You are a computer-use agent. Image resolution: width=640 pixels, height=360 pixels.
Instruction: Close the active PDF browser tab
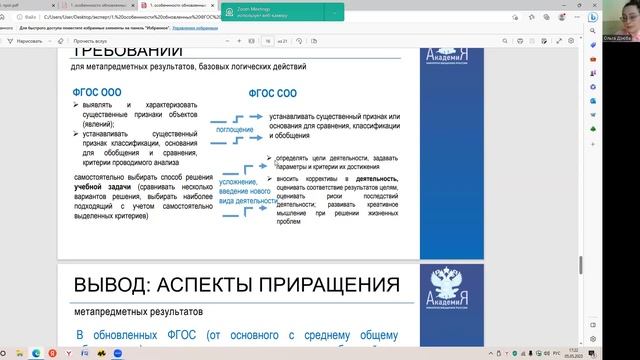click(212, 5)
